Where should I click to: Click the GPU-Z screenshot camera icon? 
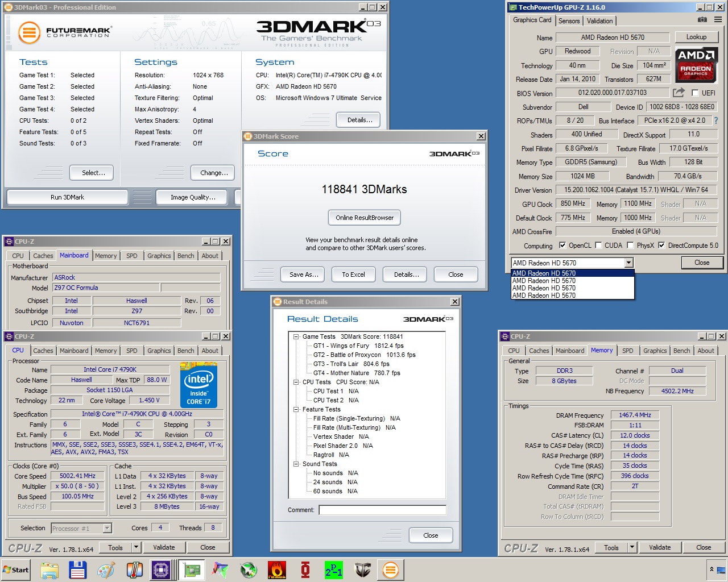(702, 20)
